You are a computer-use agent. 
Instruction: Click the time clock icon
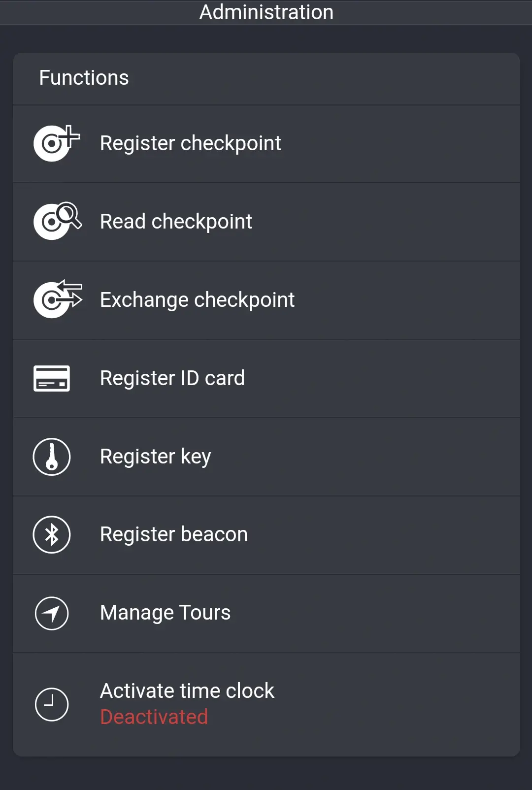click(x=51, y=704)
